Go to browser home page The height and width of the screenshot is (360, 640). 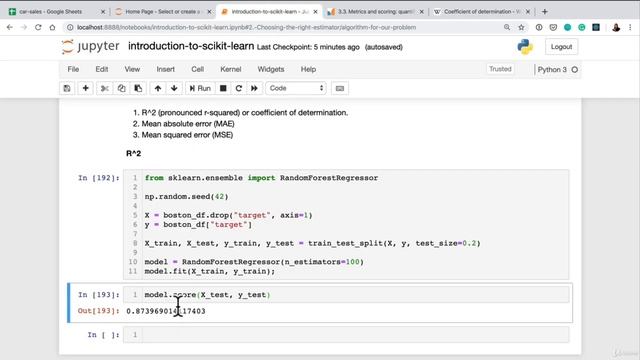pos(52,27)
